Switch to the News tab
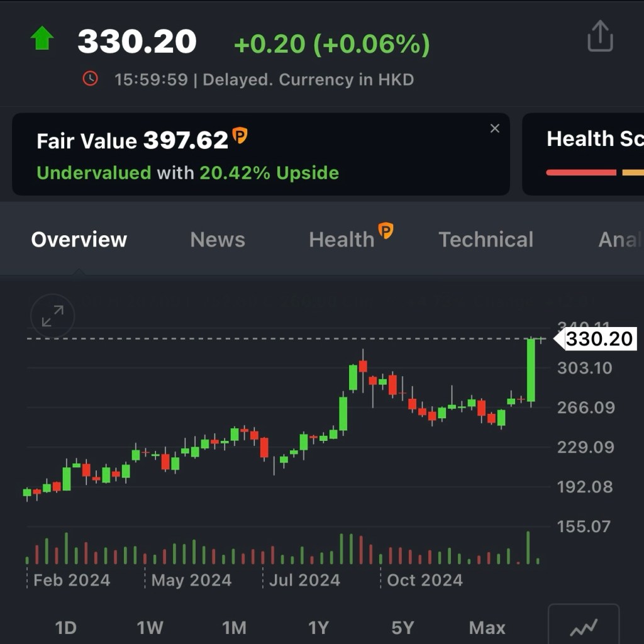 (218, 240)
